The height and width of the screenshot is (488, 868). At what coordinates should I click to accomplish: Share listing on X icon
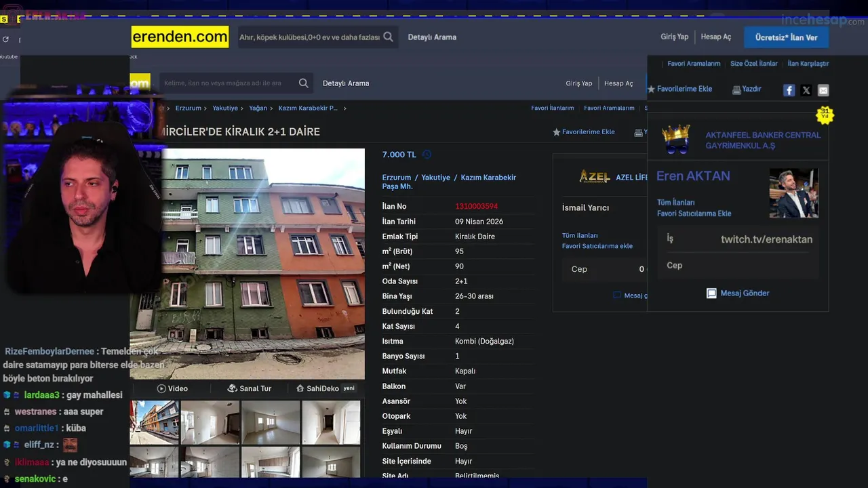(806, 90)
